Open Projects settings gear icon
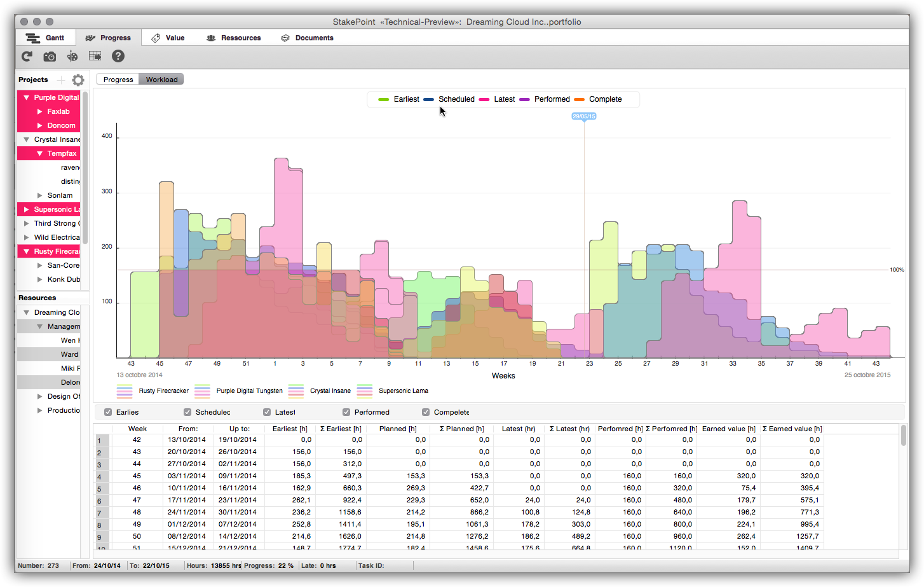 pos(78,80)
